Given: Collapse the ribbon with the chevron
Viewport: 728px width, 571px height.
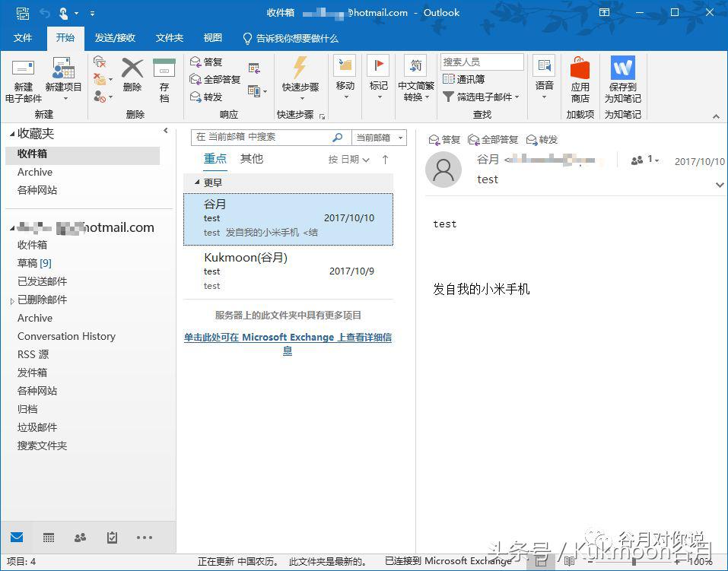Looking at the screenshot, I should 716,116.
